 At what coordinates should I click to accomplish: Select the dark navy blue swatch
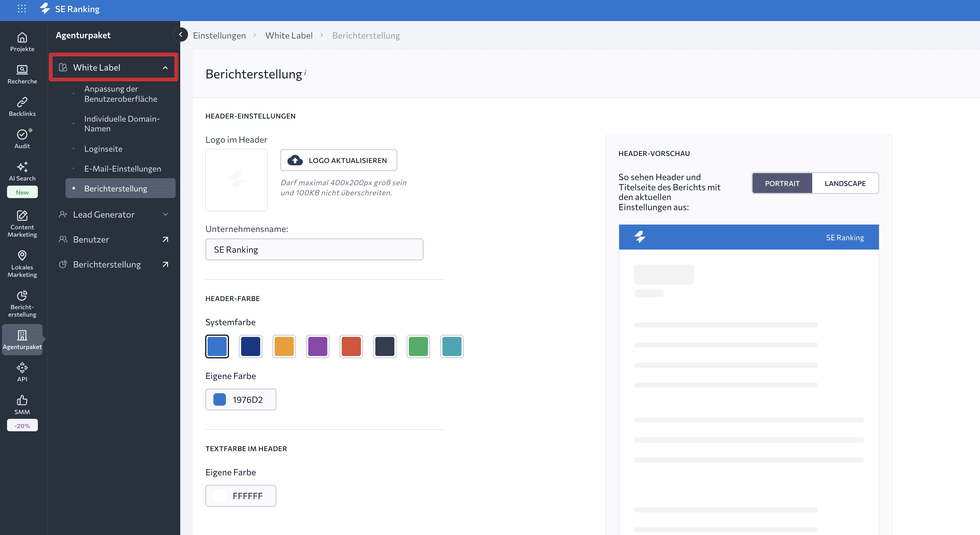250,346
